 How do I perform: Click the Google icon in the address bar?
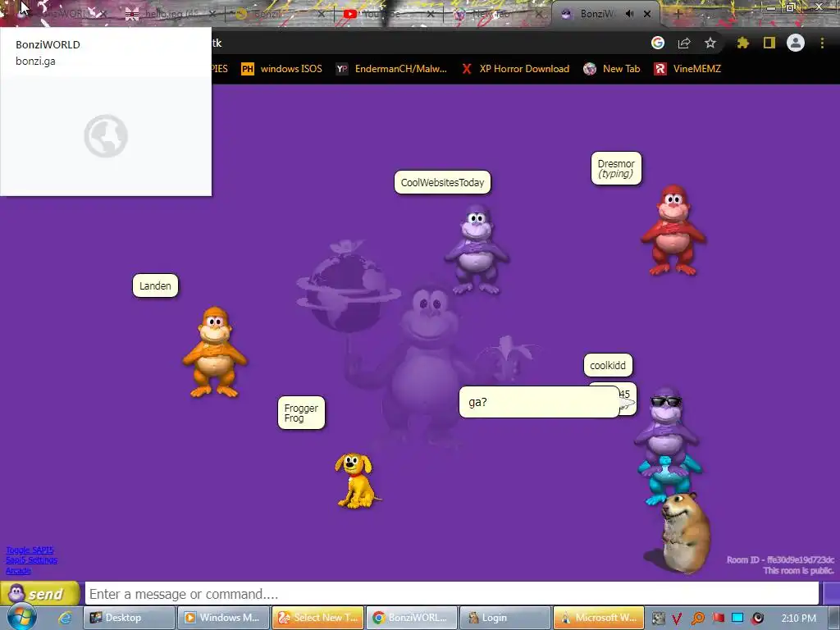pyautogui.click(x=658, y=43)
